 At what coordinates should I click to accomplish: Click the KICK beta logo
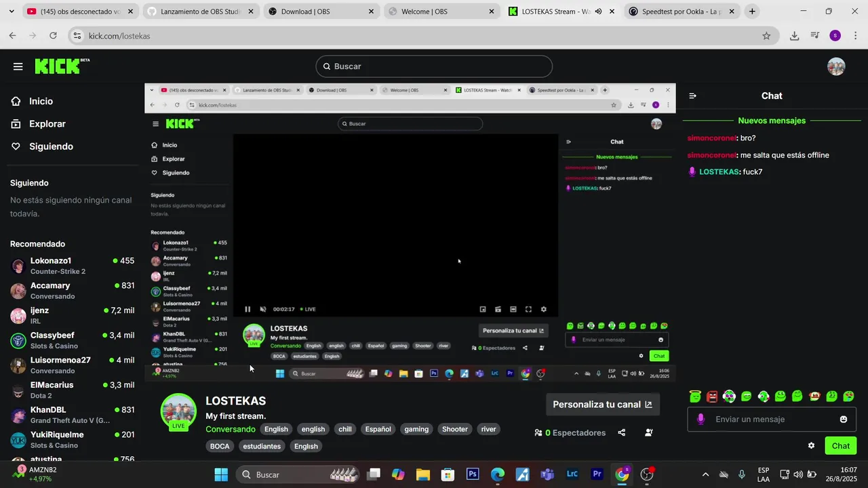pos(62,66)
